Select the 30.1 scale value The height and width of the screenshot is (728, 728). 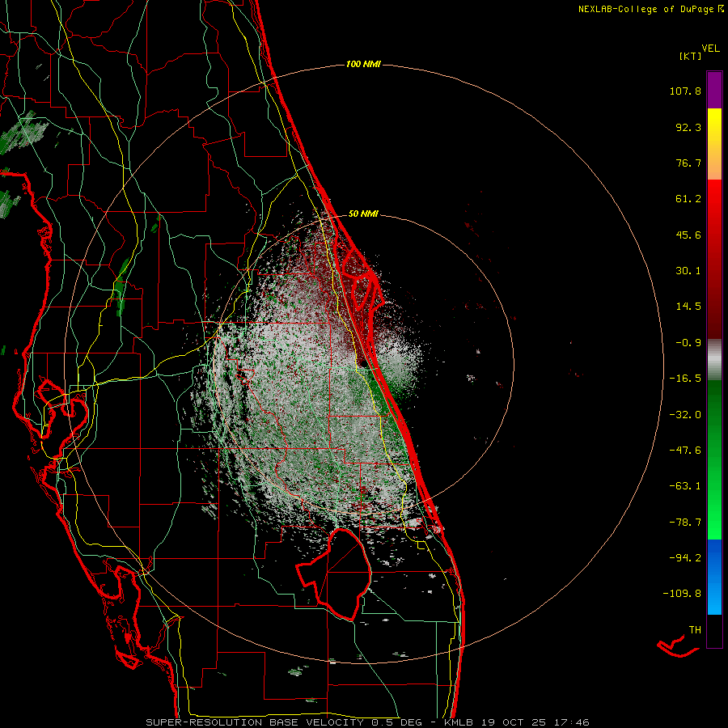[688, 271]
